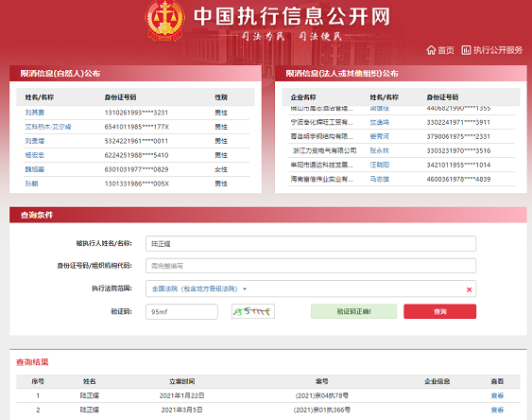Clear court scope with red X
Viewport: 532px width, 420px height.
pyautogui.click(x=469, y=289)
